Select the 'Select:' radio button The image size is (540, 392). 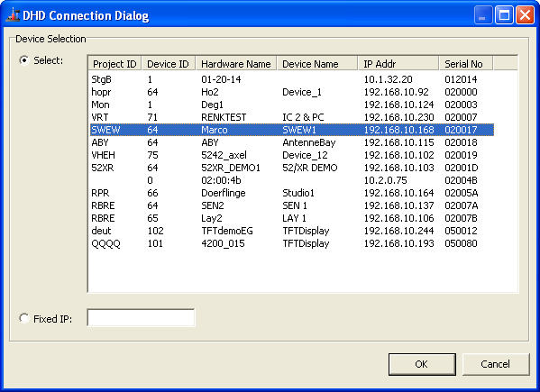click(x=24, y=60)
